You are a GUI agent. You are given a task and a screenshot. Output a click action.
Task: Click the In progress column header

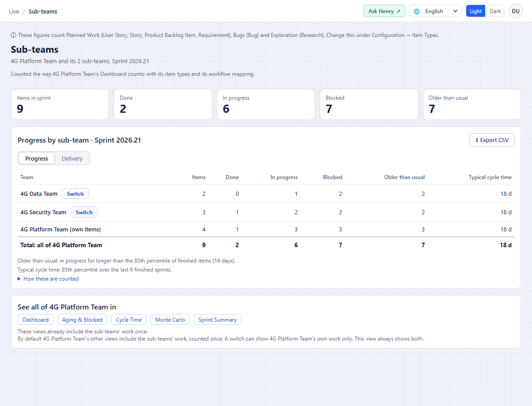pyautogui.click(x=284, y=177)
